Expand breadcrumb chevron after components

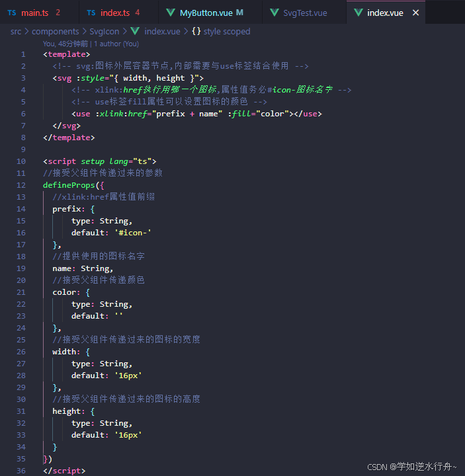click(x=84, y=31)
